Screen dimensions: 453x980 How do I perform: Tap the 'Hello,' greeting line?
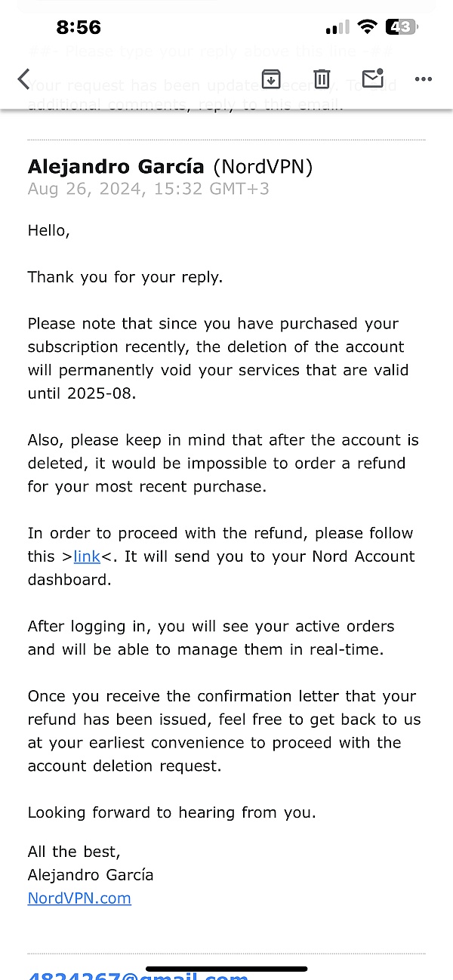pyautogui.click(x=49, y=231)
